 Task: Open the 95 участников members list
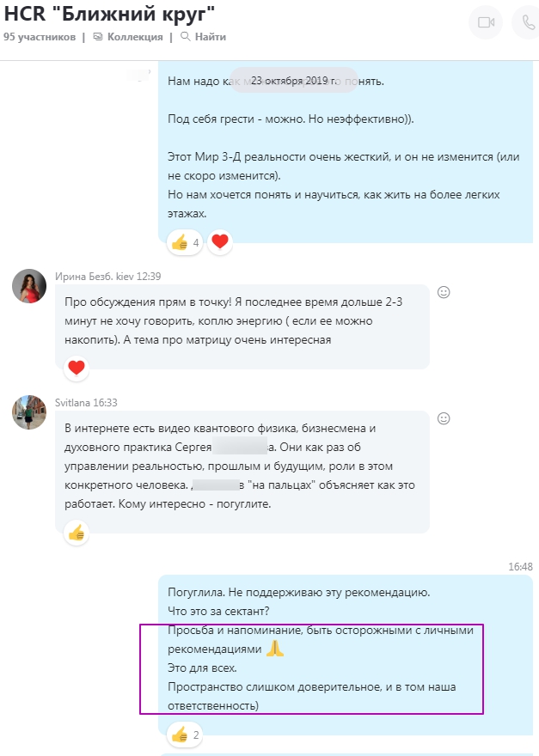click(40, 37)
